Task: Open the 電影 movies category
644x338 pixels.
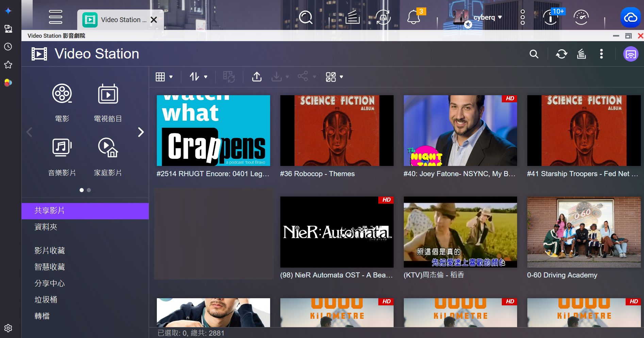Action: 62,103
